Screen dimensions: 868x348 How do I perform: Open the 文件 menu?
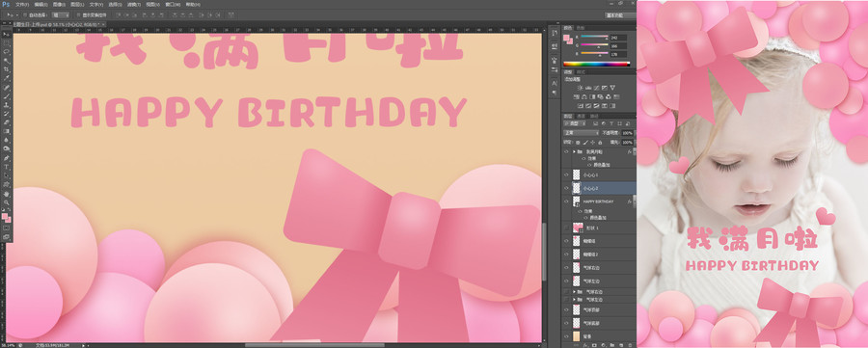(22, 4)
